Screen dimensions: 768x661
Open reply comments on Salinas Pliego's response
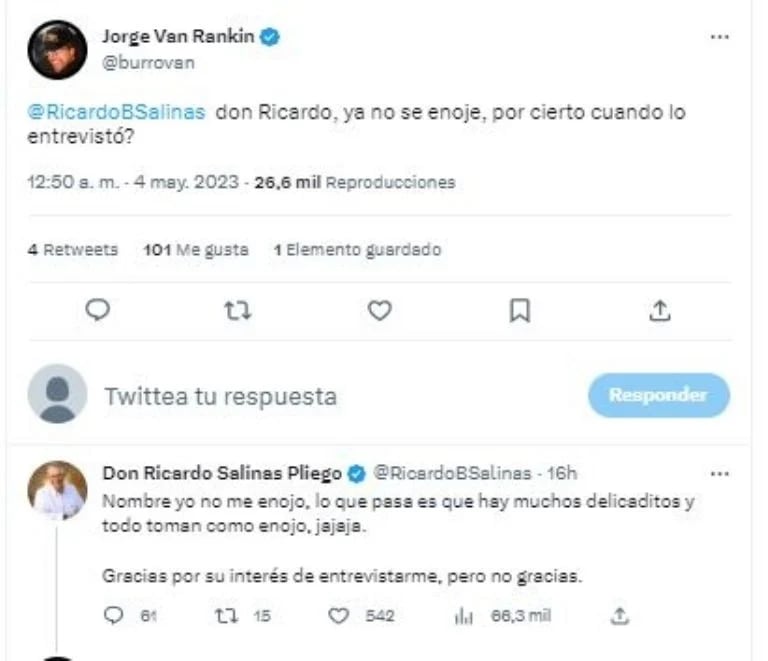click(114, 615)
